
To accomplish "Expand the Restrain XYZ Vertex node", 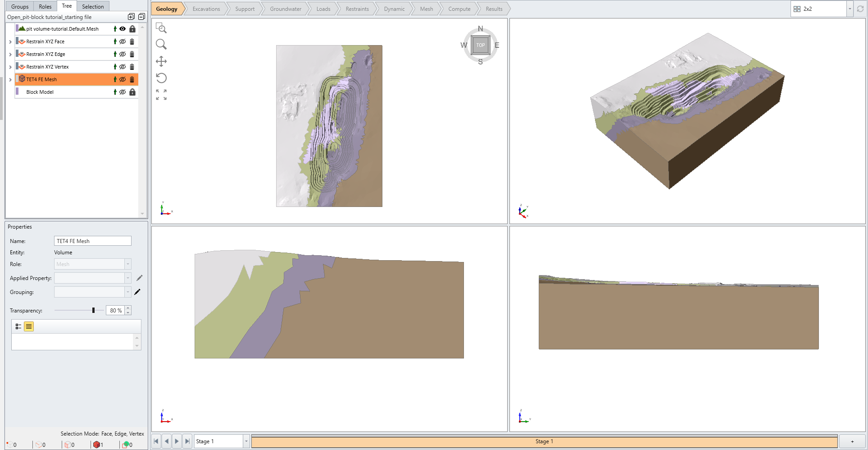I will click(x=10, y=67).
